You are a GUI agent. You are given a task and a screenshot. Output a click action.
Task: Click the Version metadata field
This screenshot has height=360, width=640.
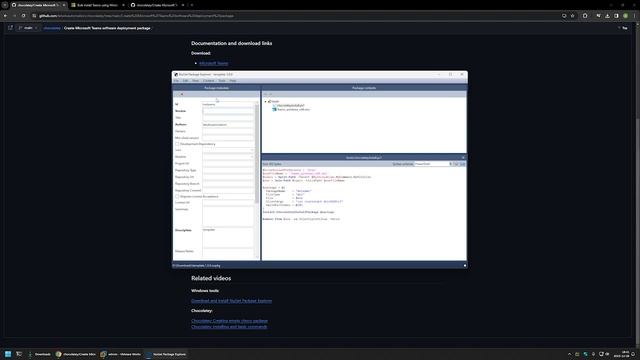pyautogui.click(x=228, y=111)
